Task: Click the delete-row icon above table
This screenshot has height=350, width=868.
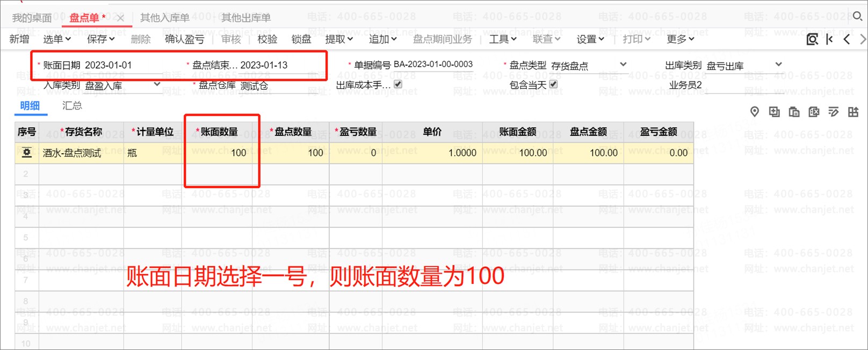Action: pos(814,112)
